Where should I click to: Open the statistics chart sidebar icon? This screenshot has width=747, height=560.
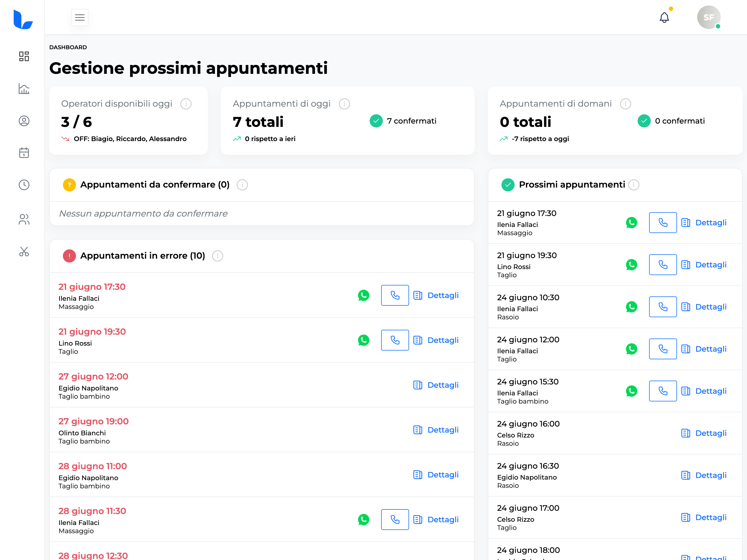point(24,89)
